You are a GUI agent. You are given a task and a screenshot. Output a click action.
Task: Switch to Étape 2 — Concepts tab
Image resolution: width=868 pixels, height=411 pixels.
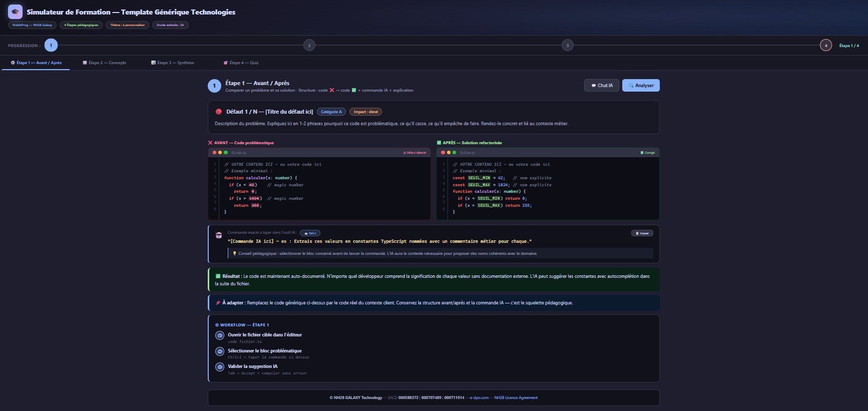[105, 63]
